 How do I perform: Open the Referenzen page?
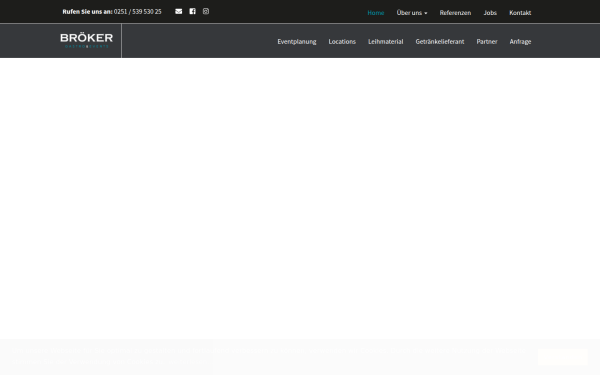455,13
